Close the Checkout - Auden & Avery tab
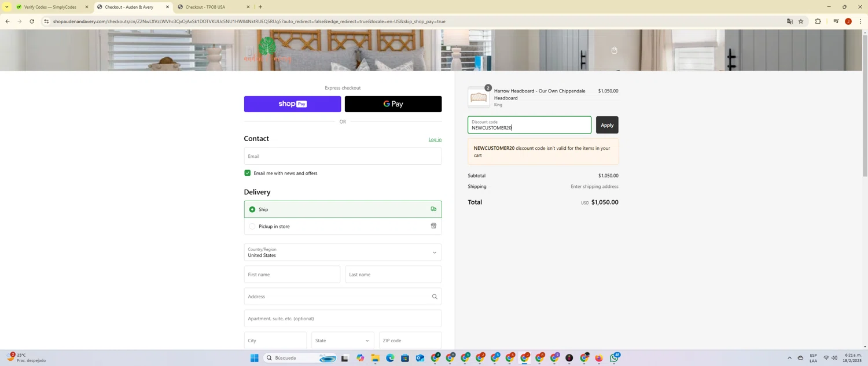The height and width of the screenshot is (366, 868). [x=167, y=7]
